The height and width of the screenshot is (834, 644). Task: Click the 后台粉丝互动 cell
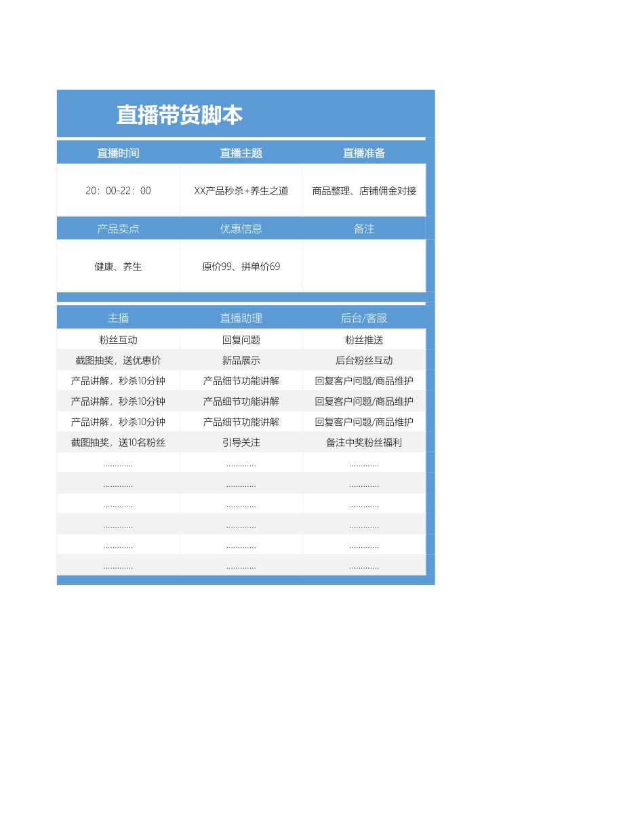click(x=364, y=360)
